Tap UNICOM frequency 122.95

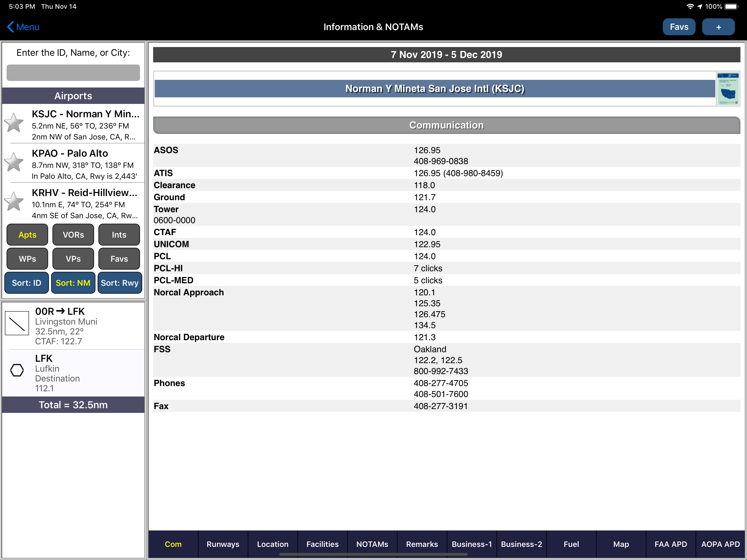tap(427, 244)
